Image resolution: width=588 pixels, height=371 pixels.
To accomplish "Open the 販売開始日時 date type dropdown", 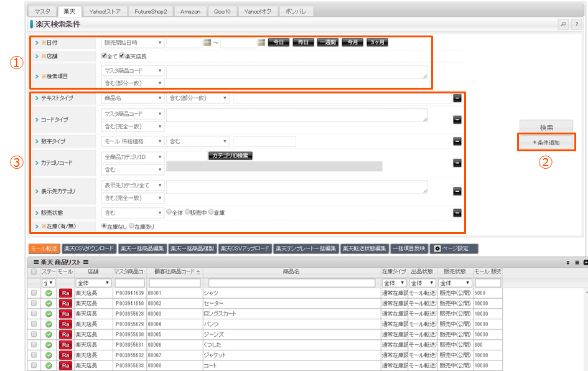I will 133,43.
